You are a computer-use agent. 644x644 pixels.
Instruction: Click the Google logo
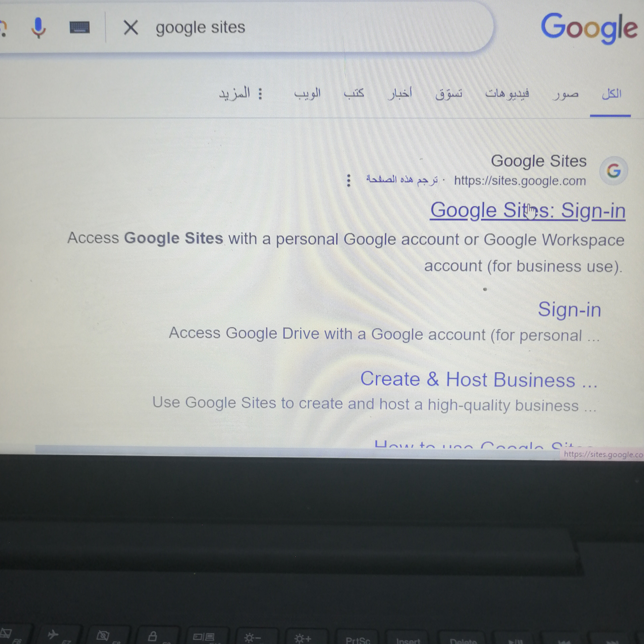589,28
